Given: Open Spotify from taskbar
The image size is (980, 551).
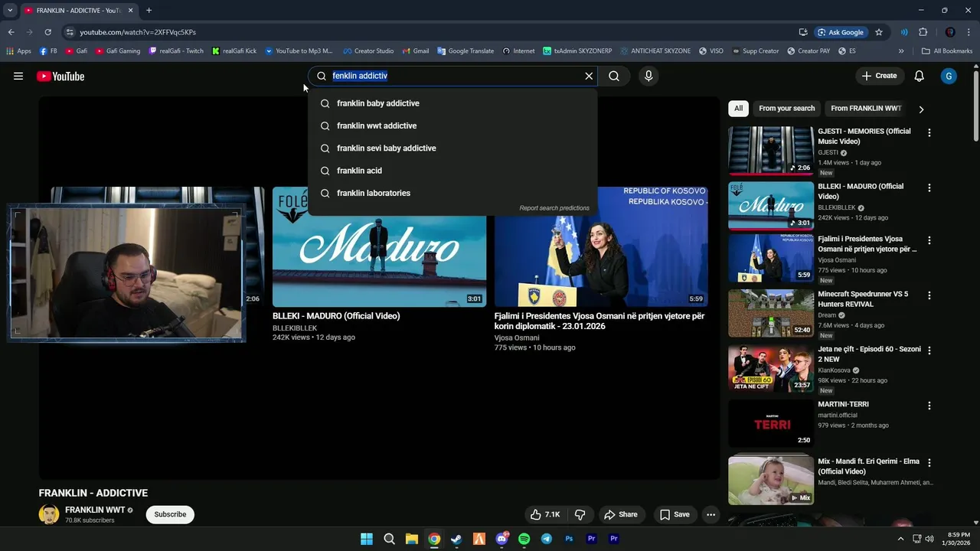Looking at the screenshot, I should [524, 539].
